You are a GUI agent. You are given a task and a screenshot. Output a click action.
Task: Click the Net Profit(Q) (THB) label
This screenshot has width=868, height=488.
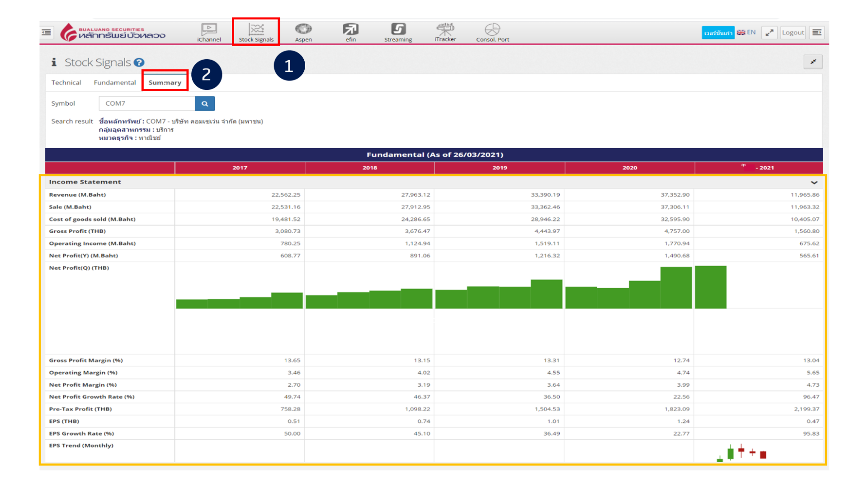[x=79, y=267]
